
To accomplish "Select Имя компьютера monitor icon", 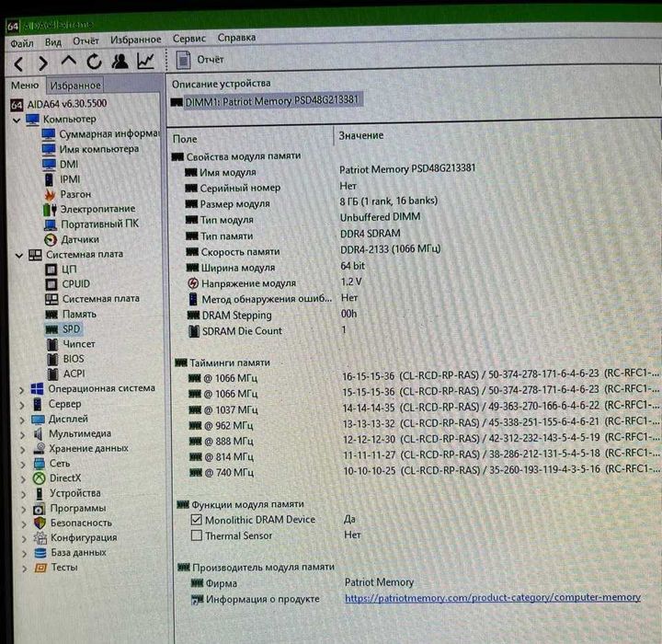I will pos(49,150).
